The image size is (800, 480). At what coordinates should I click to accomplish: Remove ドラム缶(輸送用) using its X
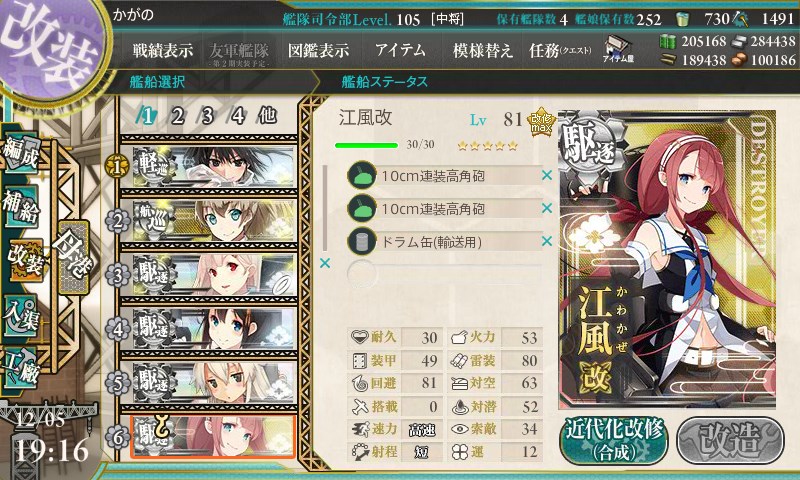(547, 241)
